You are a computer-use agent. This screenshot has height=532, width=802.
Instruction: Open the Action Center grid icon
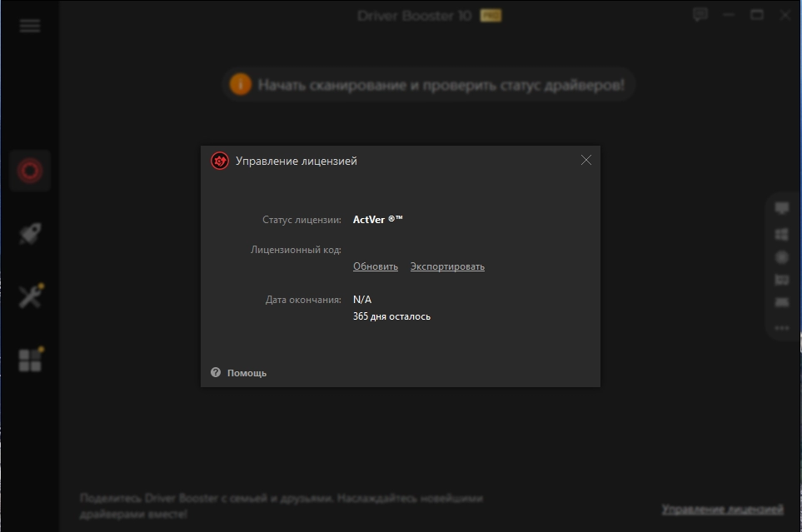coord(30,360)
